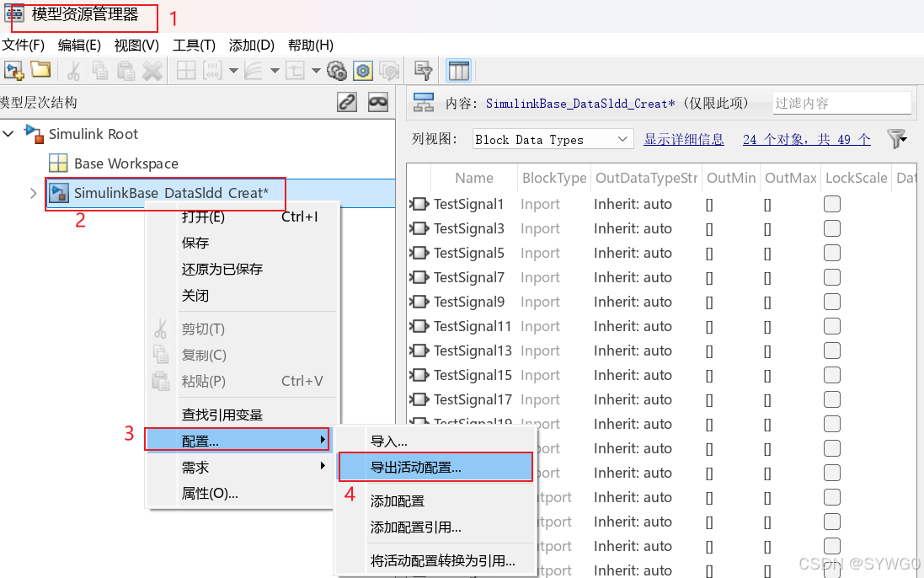
Task: Click the open folder toolbar icon
Action: [x=40, y=70]
